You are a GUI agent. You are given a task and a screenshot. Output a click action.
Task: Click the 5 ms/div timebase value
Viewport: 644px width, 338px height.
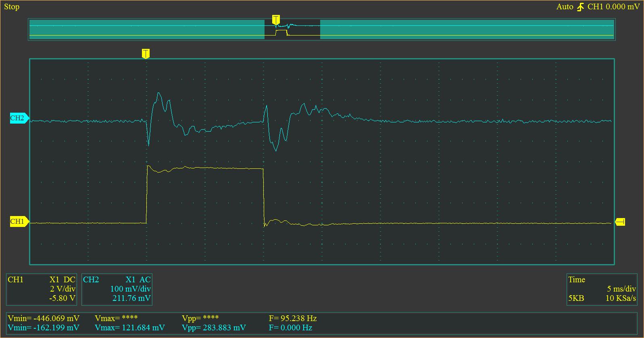621,289
